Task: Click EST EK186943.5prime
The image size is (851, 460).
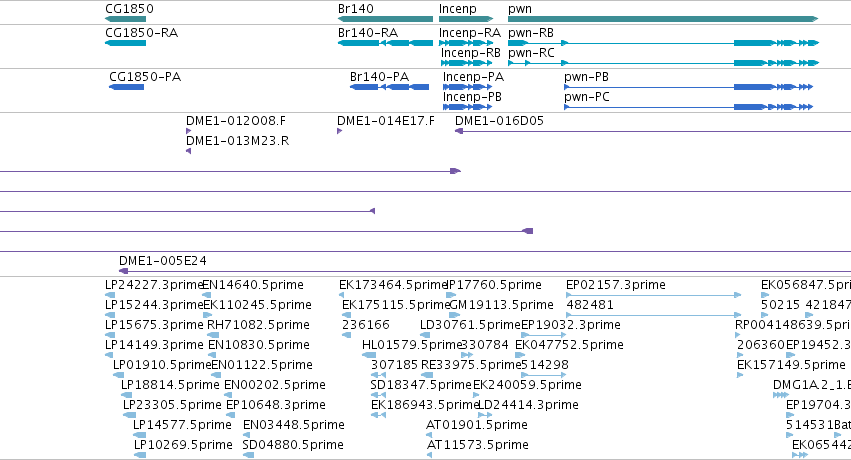Action: 425,405
